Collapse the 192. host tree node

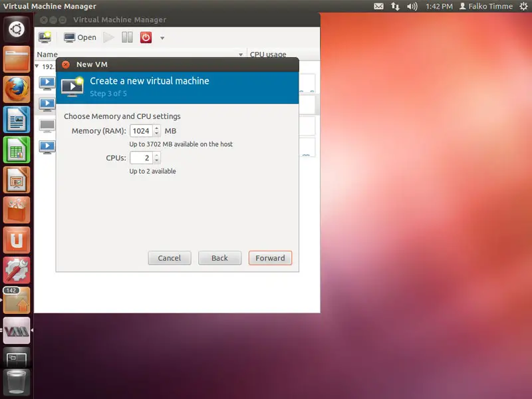(37, 66)
